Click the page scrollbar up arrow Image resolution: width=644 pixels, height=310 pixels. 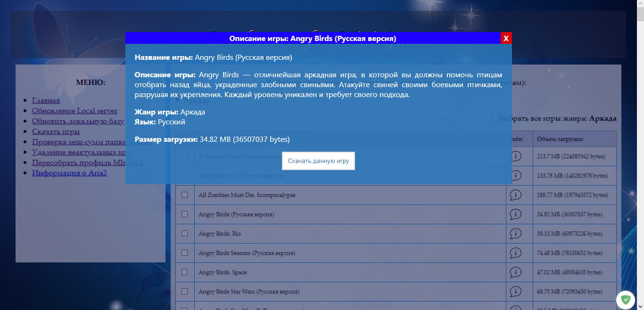[640, 4]
